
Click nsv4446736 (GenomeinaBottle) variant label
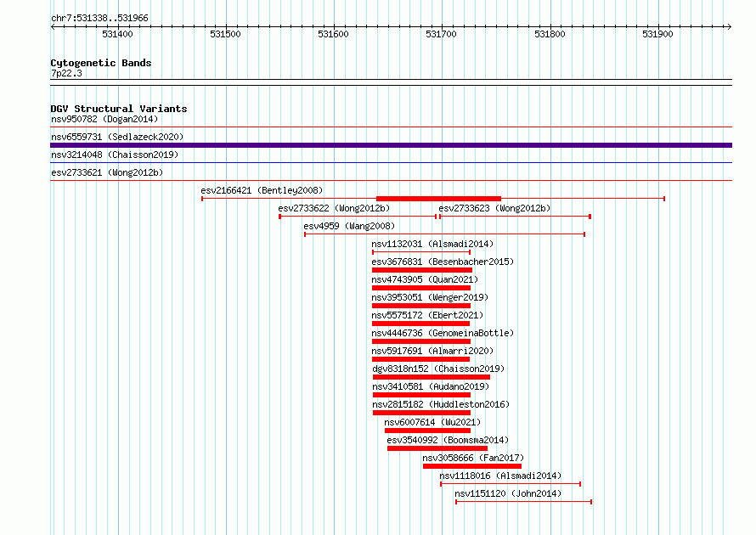coord(443,333)
